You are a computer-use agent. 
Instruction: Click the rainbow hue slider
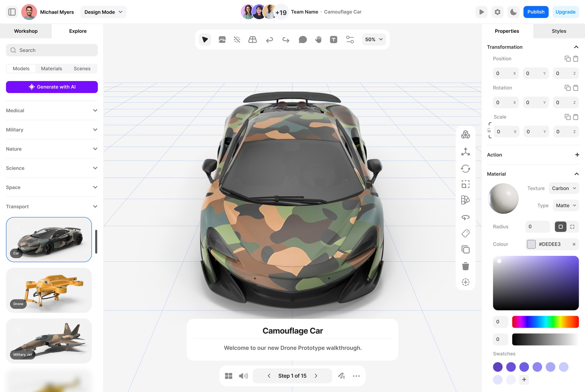click(x=545, y=322)
